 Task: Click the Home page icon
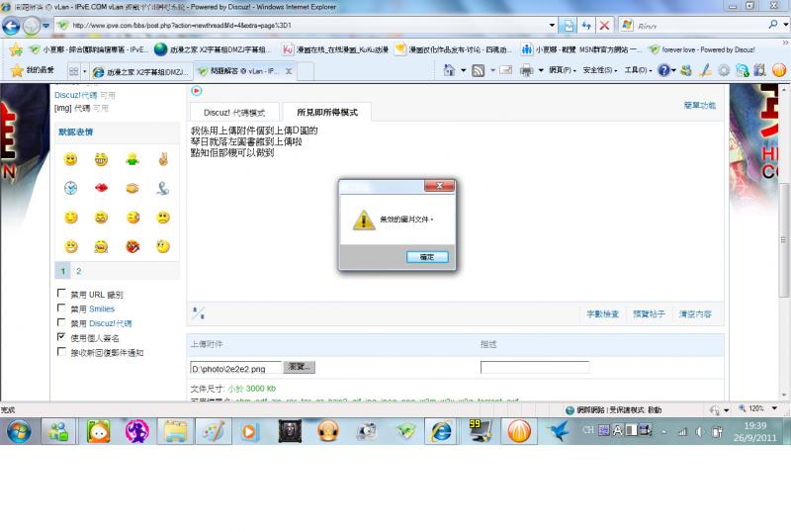pos(449,70)
